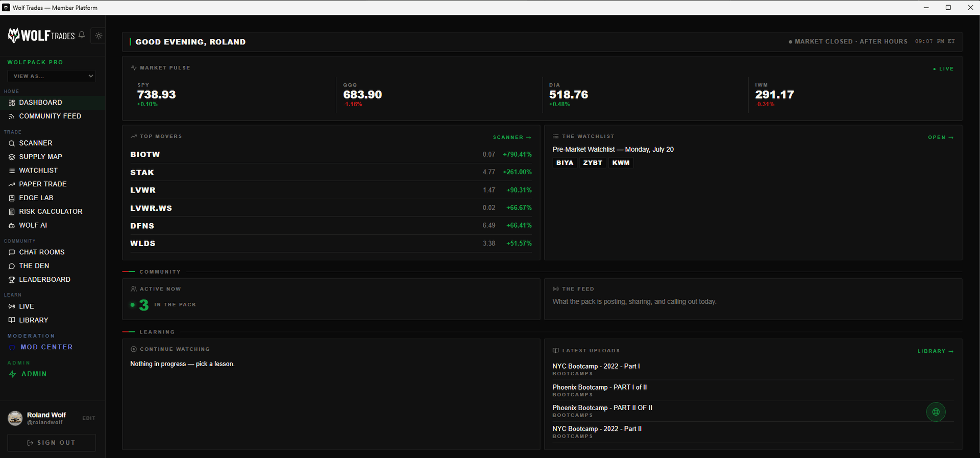Click the QQQ 683.90 market tile
The height and width of the screenshot is (458, 980).
[439, 95]
